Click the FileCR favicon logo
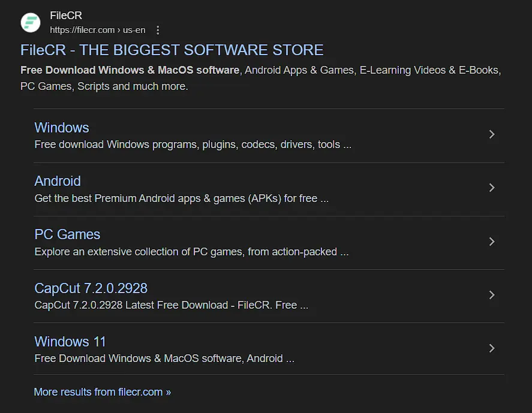 [31, 22]
